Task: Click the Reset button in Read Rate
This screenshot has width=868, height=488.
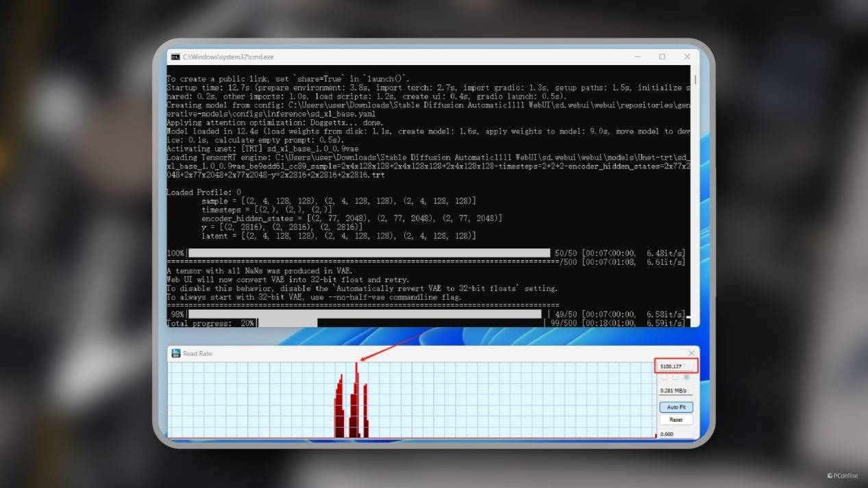Action: 676,420
